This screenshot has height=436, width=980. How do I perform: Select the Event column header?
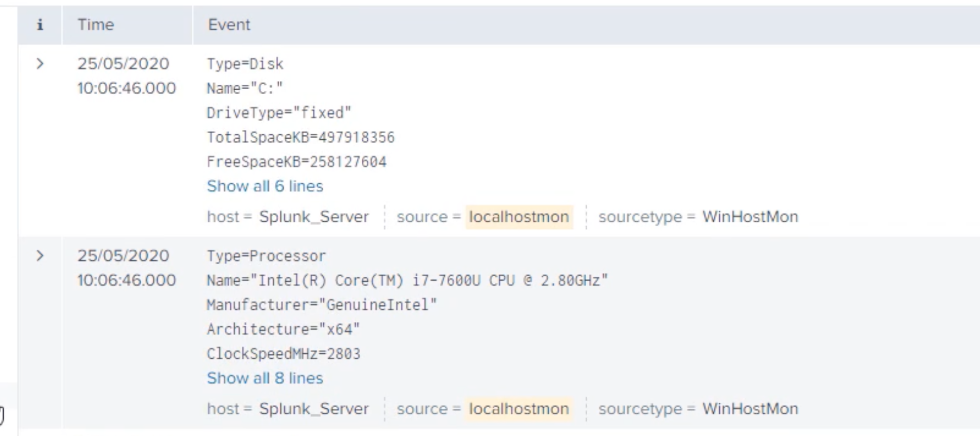click(229, 24)
